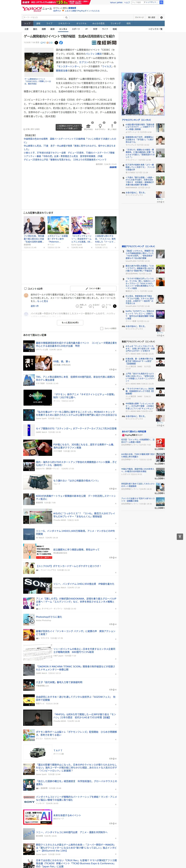This screenshot has height=868, width=186.
Task: Open related article about 中森明菜
Action: pyautogui.click(x=70, y=140)
